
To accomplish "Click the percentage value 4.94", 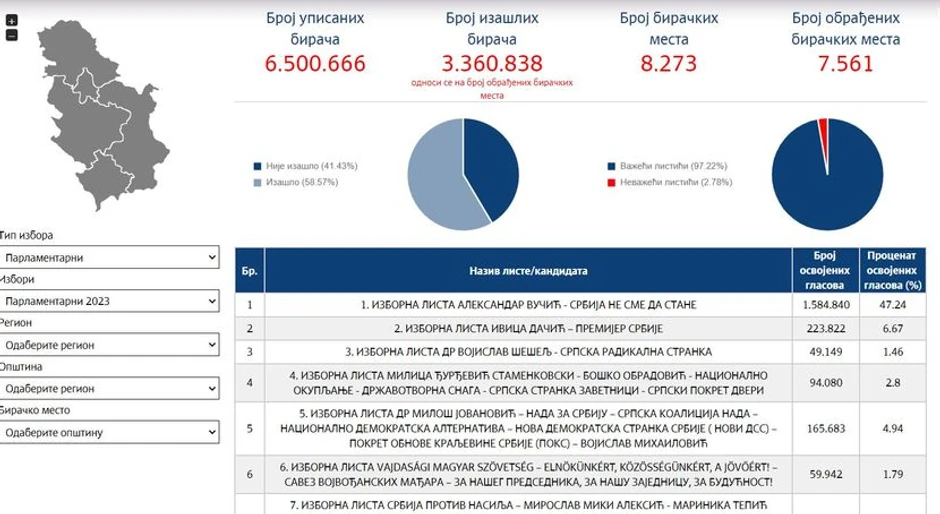I will click(893, 428).
